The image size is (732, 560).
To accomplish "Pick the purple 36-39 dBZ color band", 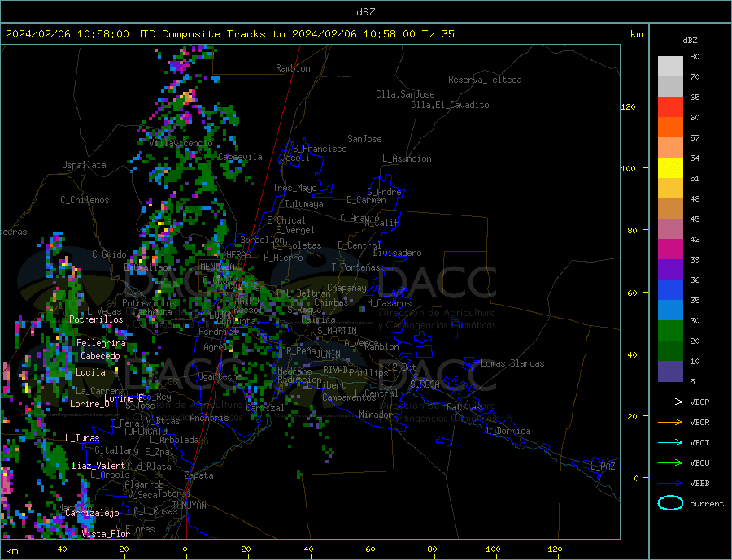I will [x=670, y=270].
